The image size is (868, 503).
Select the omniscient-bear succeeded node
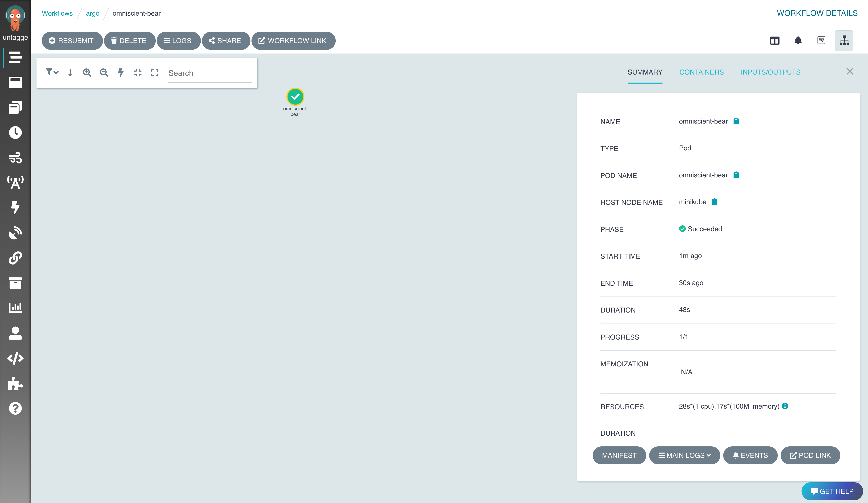pyautogui.click(x=295, y=97)
